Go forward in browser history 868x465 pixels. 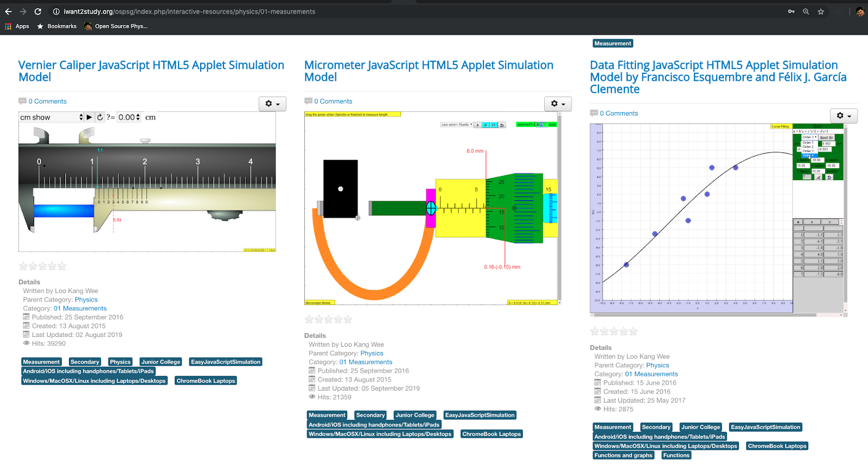(x=23, y=11)
